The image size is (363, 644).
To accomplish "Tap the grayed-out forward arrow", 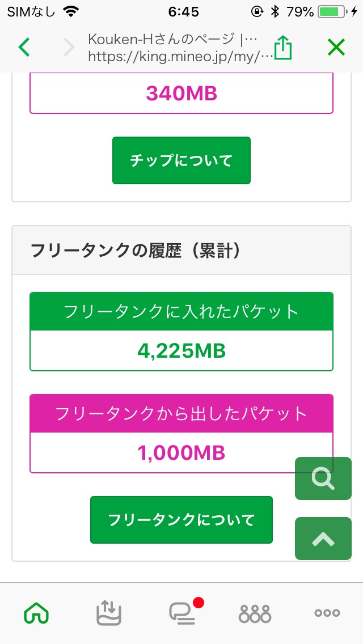I will click(69, 48).
